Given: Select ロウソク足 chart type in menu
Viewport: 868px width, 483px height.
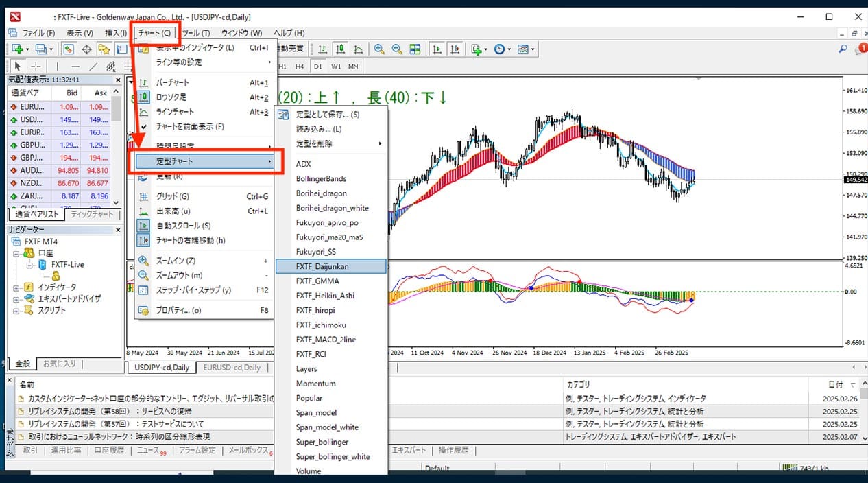Looking at the screenshot, I should pos(204,97).
